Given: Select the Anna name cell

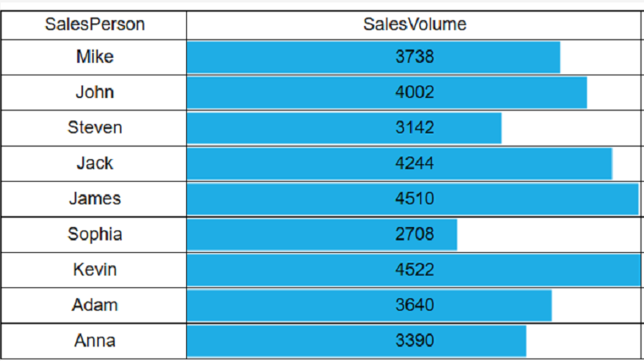Looking at the screenshot, I should 94,341.
